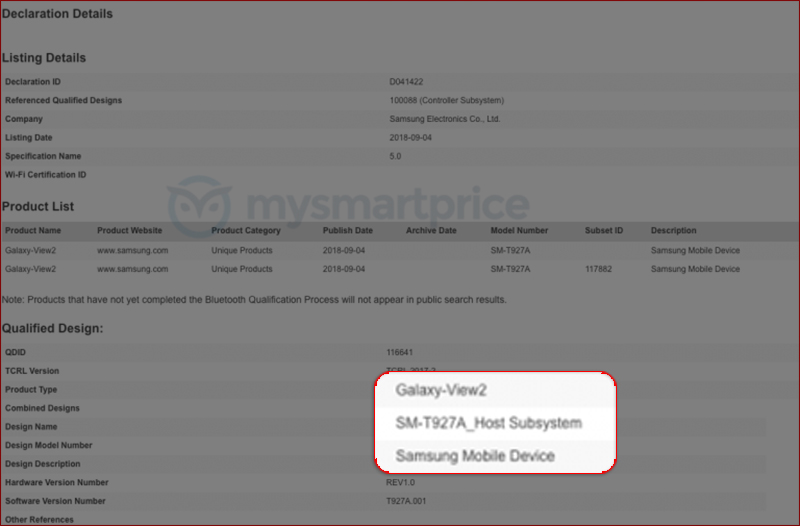
Task: Click the 'Software Version Number' label
Action: click(x=55, y=501)
